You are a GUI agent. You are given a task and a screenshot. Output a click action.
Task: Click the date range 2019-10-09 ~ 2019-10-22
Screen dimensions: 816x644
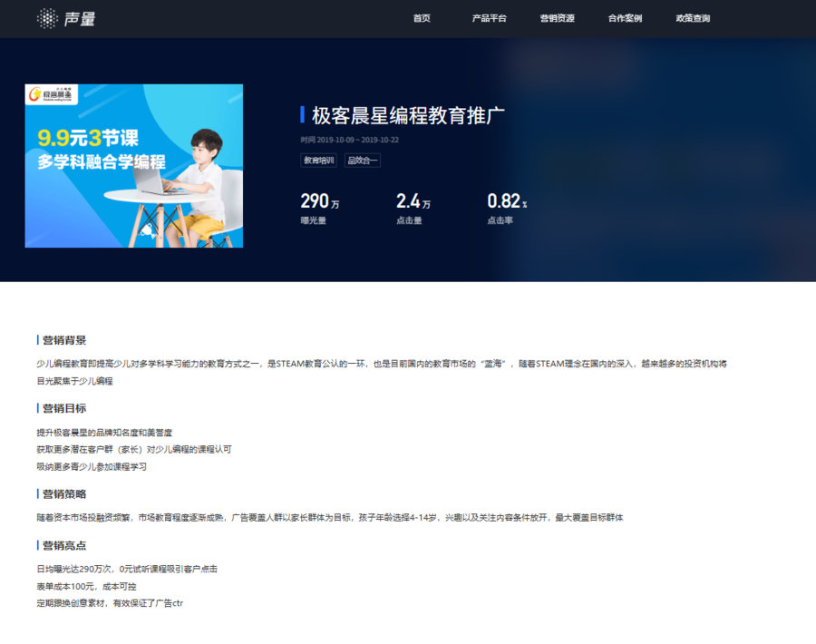point(357,140)
